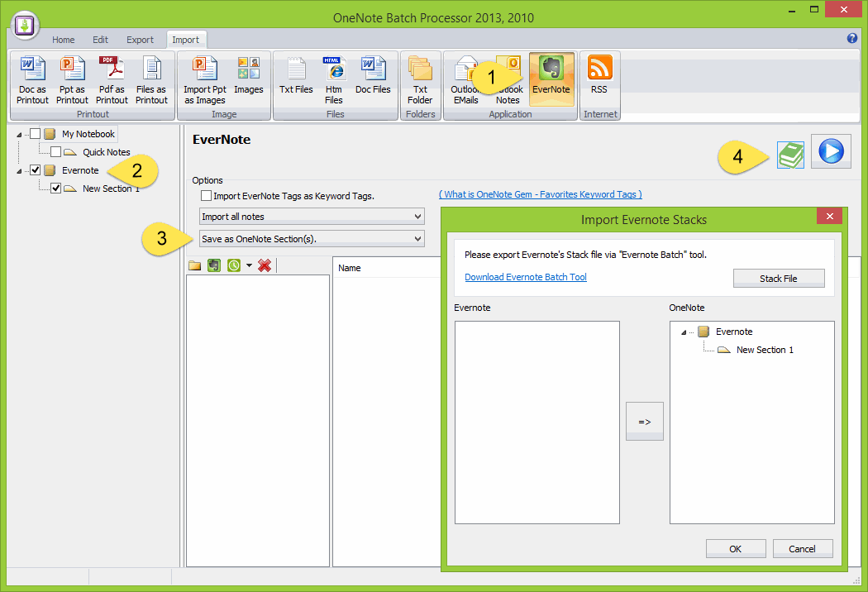This screenshot has height=592, width=868.
Task: Click the Name column header
Action: pyautogui.click(x=350, y=268)
